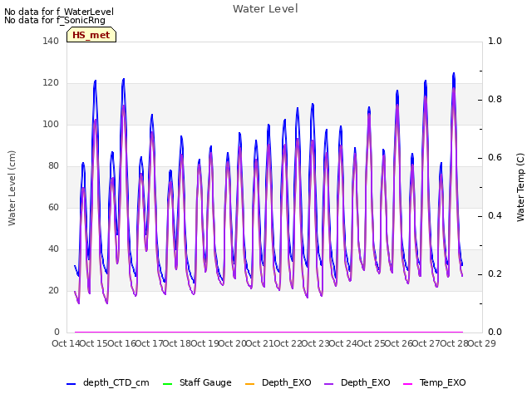Click the Oct 14 x-axis tick label

pyautogui.click(x=66, y=343)
